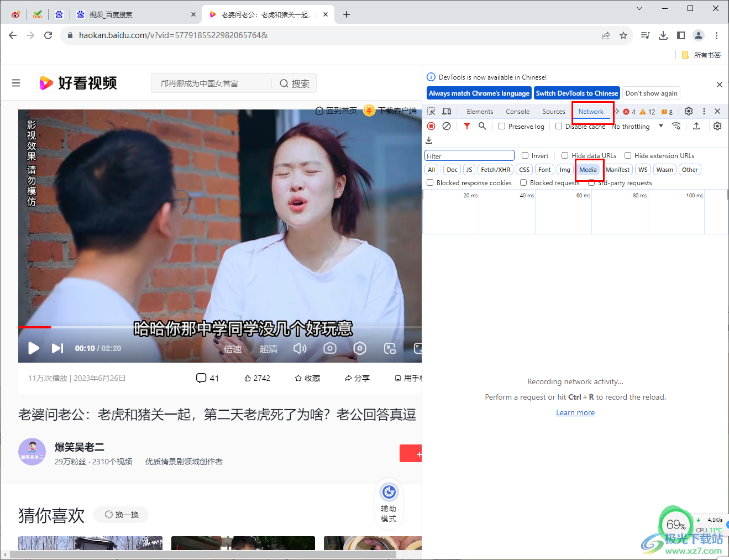
Task: Open the 所有书签 bookmarks folder
Action: pyautogui.click(x=701, y=55)
